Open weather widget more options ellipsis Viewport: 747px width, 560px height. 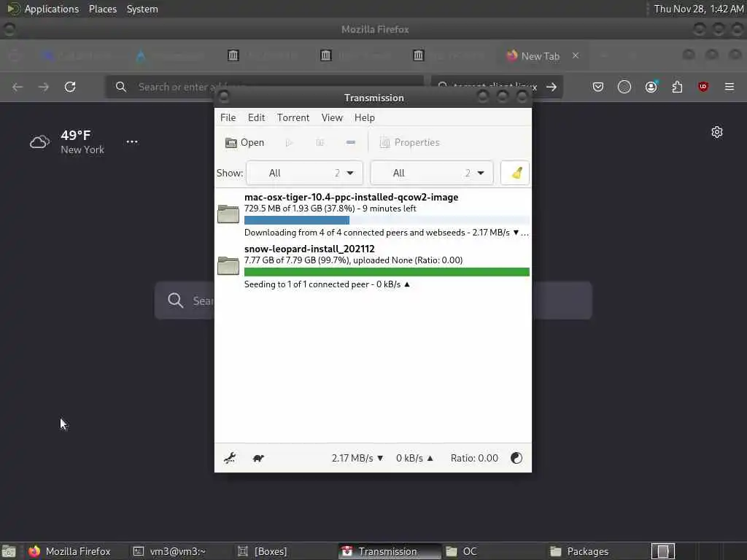click(132, 142)
